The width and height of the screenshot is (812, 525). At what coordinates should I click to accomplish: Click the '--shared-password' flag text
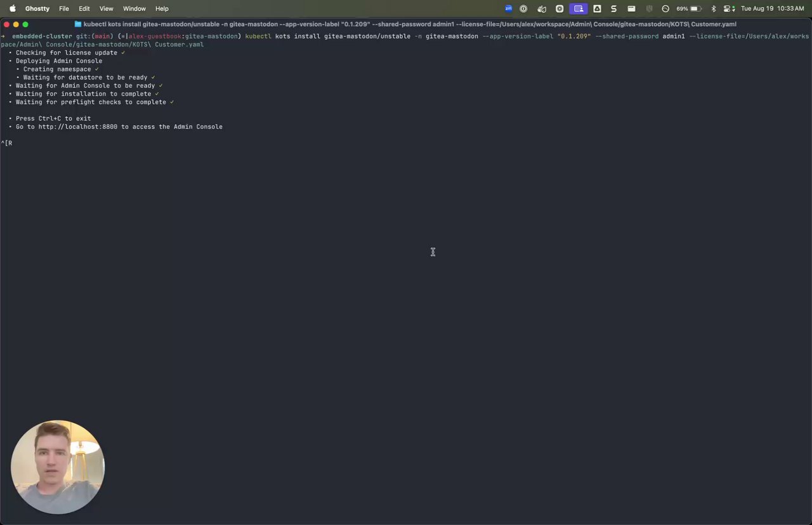coord(627,36)
